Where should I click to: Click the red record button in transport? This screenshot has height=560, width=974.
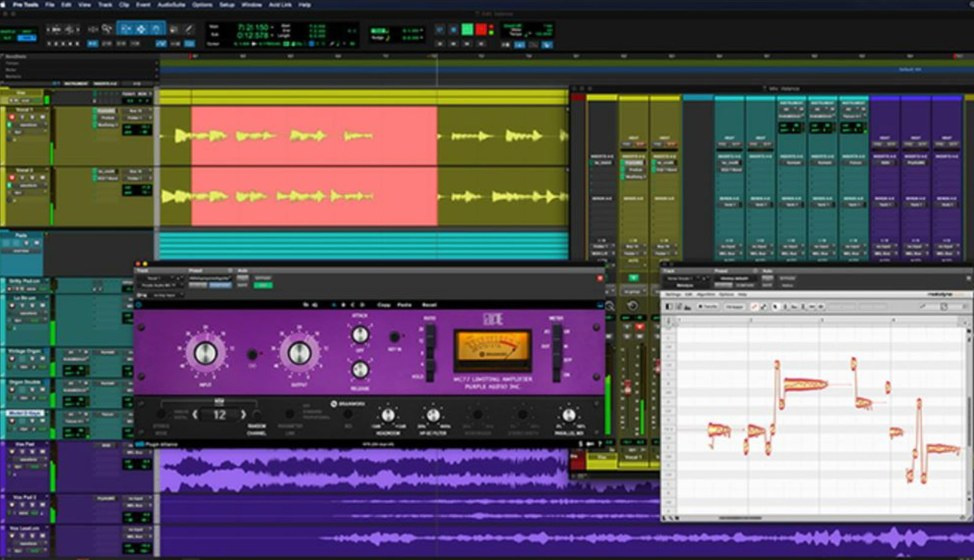click(481, 29)
